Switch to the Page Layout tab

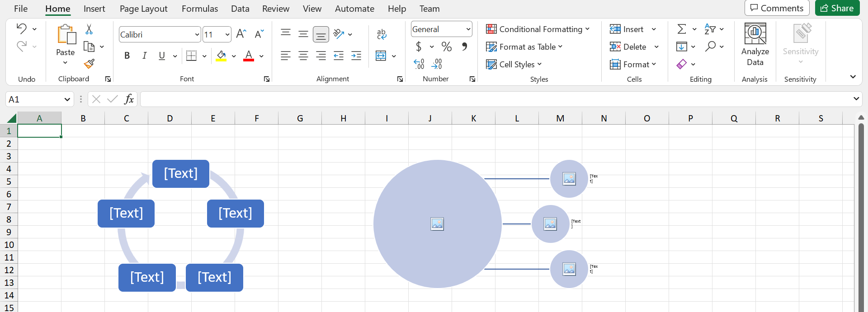tap(143, 9)
